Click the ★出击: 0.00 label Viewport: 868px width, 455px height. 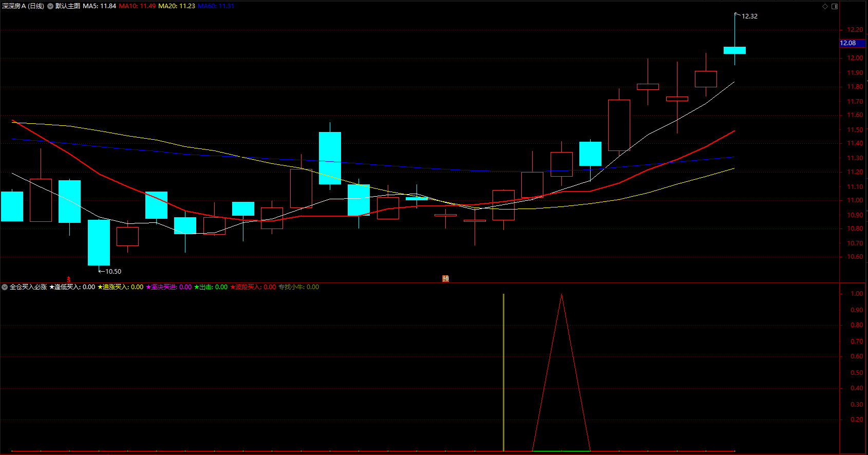pyautogui.click(x=211, y=287)
